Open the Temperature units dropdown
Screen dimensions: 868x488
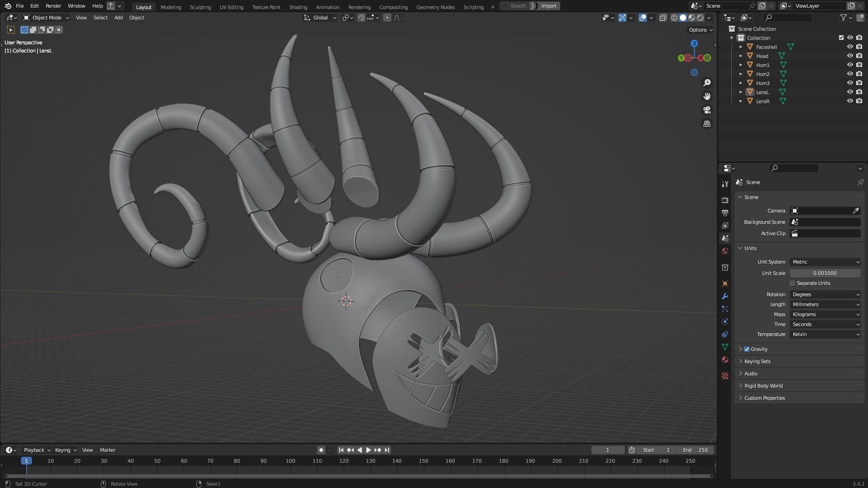(825, 334)
